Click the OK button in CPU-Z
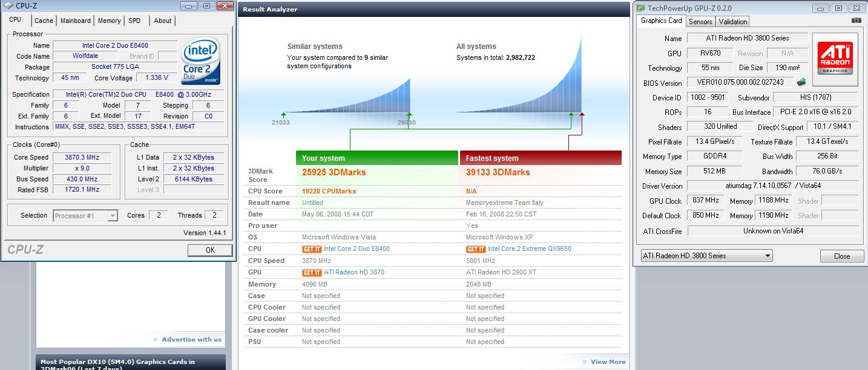This screenshot has height=370, width=868. coord(210,250)
